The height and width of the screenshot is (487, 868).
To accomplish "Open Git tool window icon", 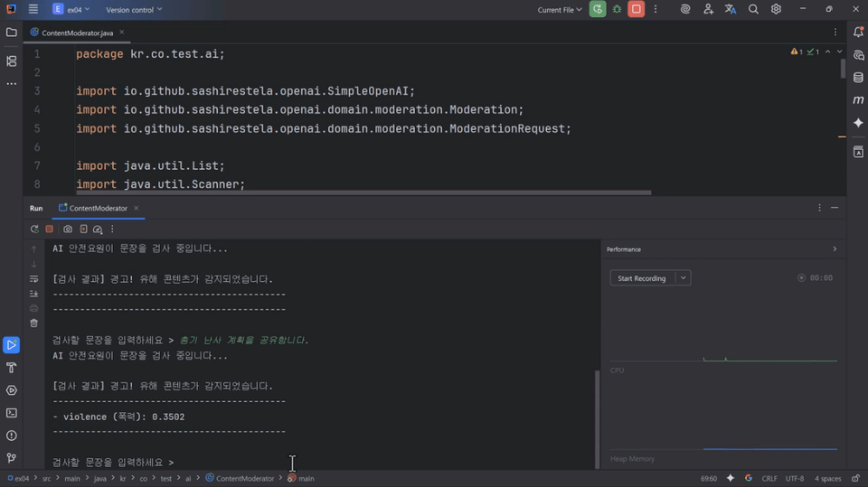I will tap(11, 458).
